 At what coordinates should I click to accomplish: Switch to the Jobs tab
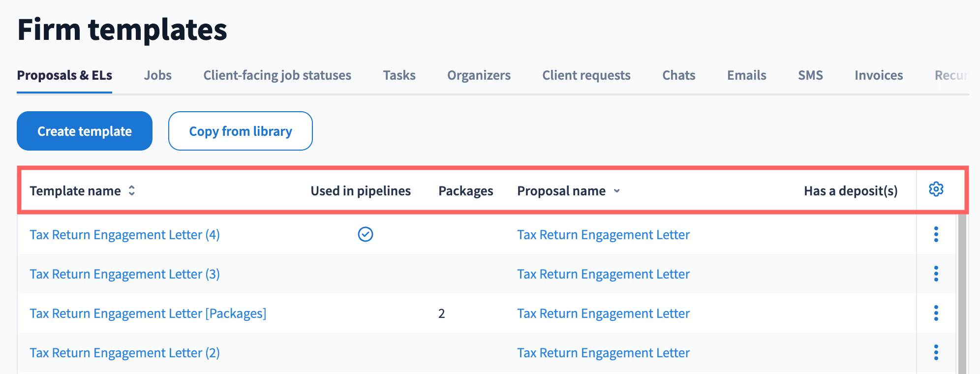(x=158, y=75)
